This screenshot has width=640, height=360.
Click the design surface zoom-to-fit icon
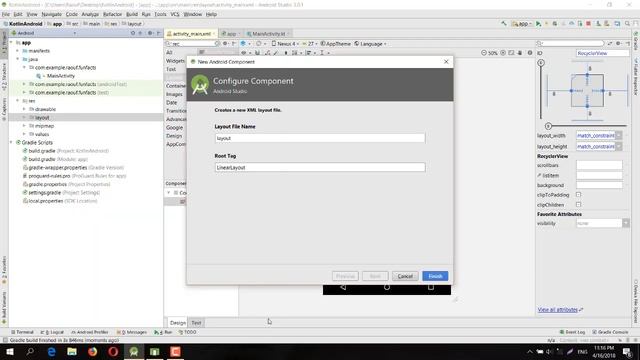[511, 53]
